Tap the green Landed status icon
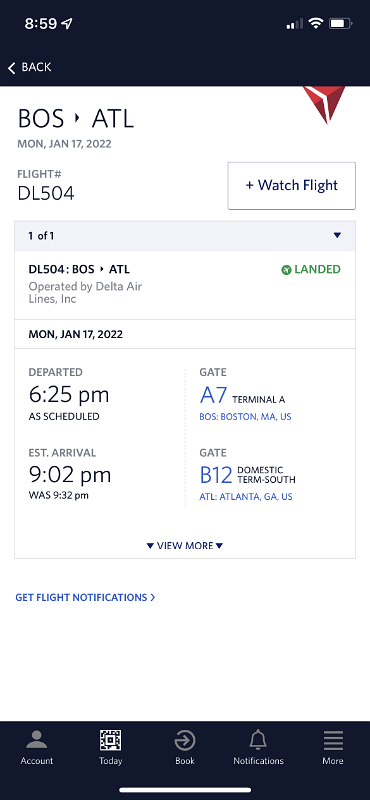Viewport: 370px width, 800px height. [286, 270]
